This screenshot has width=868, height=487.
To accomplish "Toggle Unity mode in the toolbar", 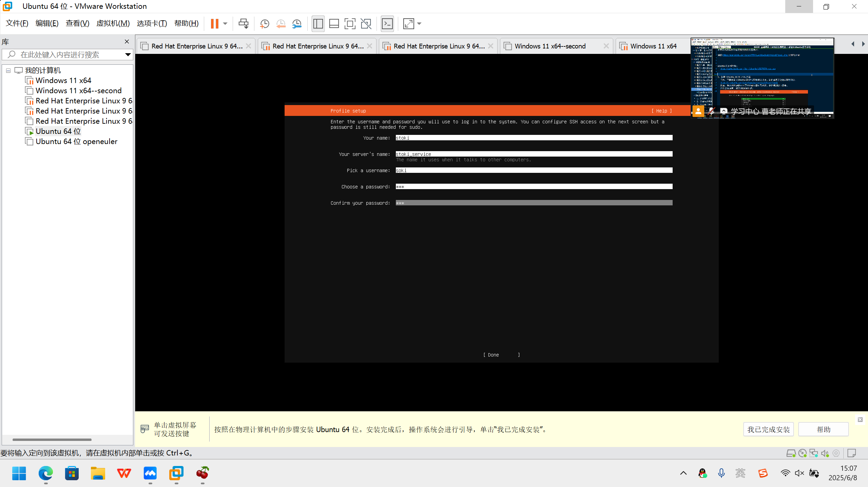I will click(366, 23).
